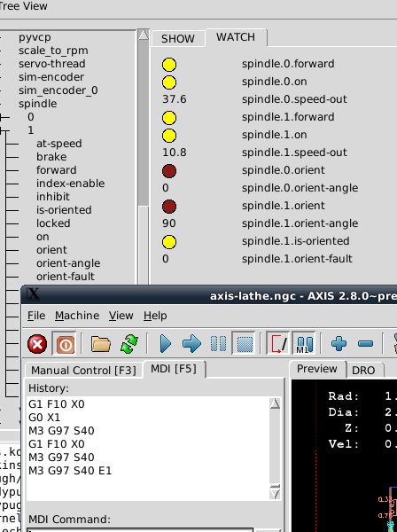The height and width of the screenshot is (532, 397).
Task: Reload the current file with green arrows
Action: pos(129,344)
